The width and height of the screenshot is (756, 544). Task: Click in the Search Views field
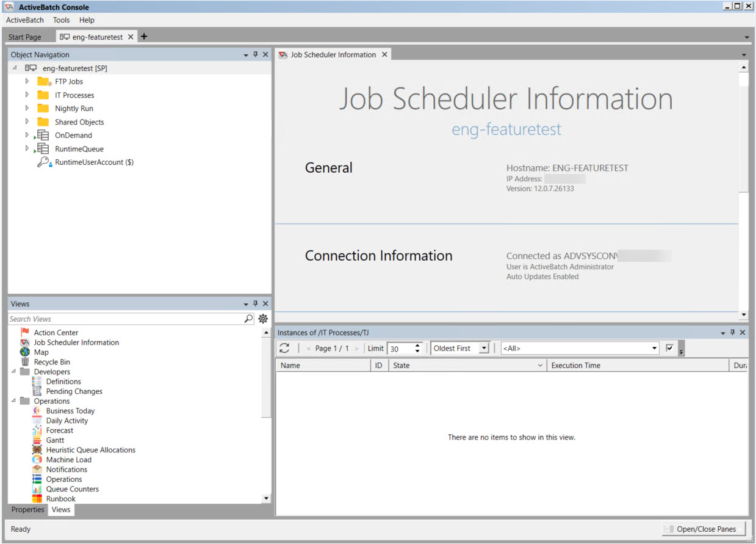(125, 319)
